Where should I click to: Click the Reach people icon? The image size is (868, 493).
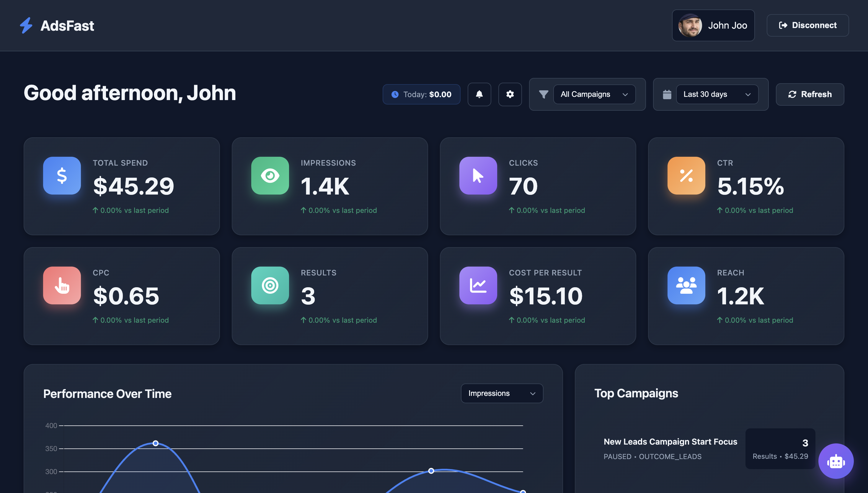[x=686, y=285]
